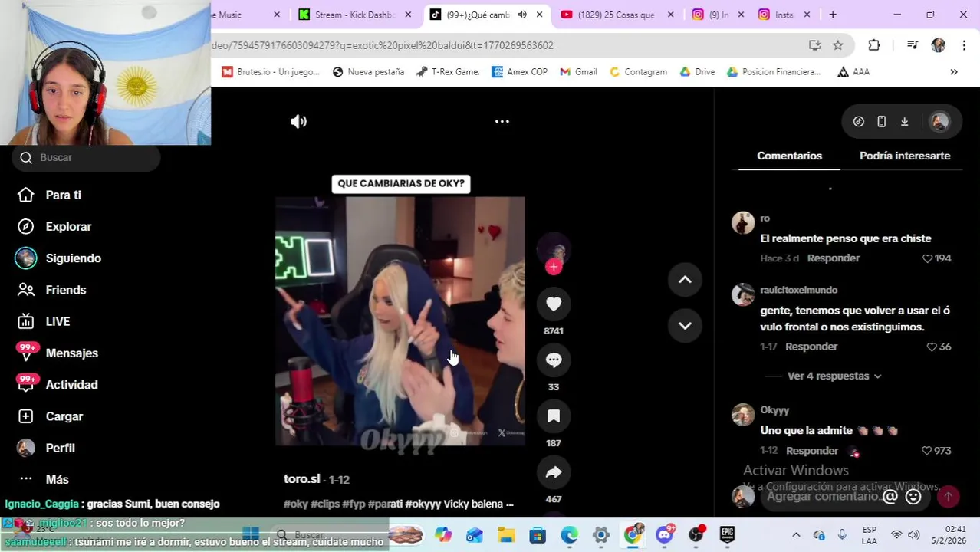Open a new browser tab with plus
This screenshot has width=980, height=552.
pyautogui.click(x=833, y=15)
